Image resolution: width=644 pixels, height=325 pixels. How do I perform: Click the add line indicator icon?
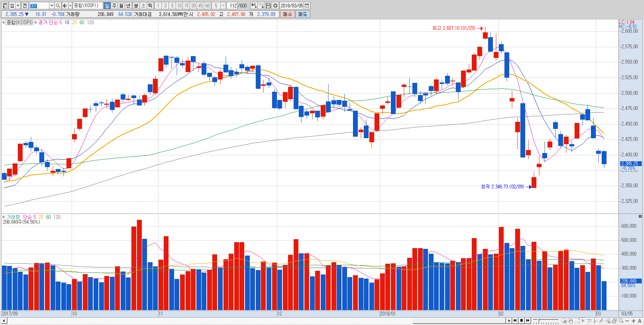[261, 6]
